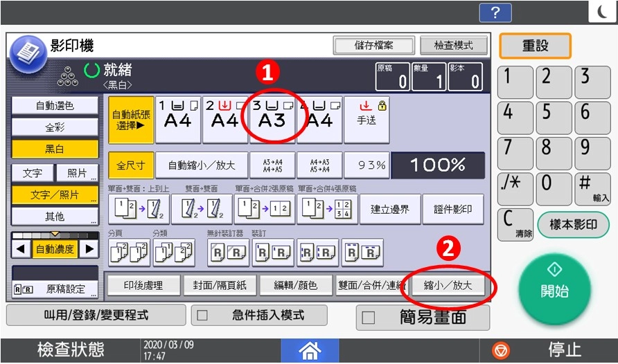
Task: Choose 2-sided to 2-sided duplex icon
Action: point(202,209)
